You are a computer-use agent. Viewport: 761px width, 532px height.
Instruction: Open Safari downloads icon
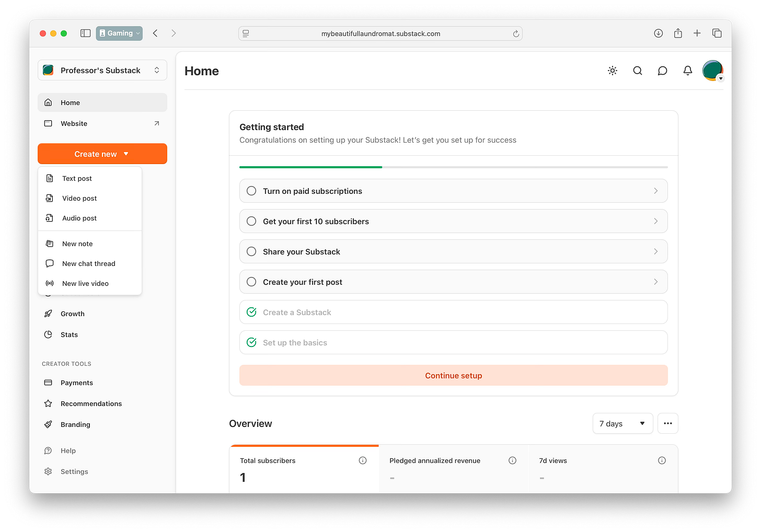(659, 33)
